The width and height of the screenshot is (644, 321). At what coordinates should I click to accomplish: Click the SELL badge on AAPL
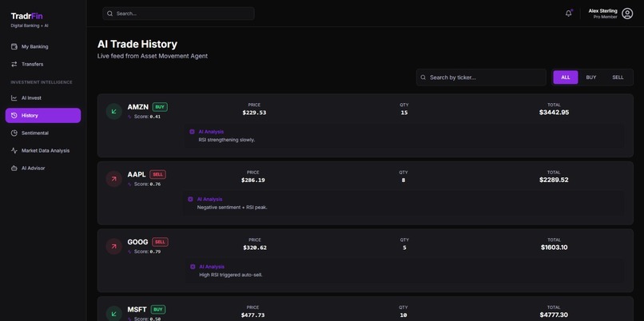click(157, 174)
